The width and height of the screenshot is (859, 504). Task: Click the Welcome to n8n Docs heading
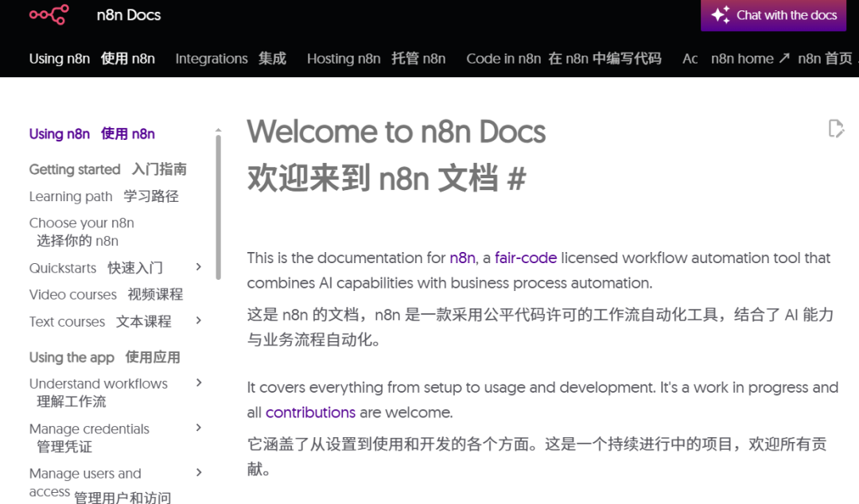pos(396,132)
